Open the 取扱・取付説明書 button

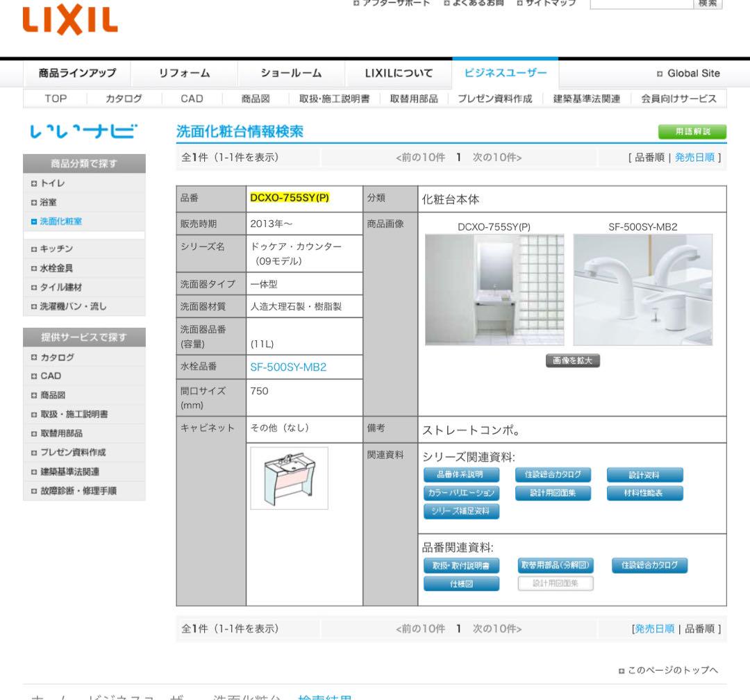(461, 565)
